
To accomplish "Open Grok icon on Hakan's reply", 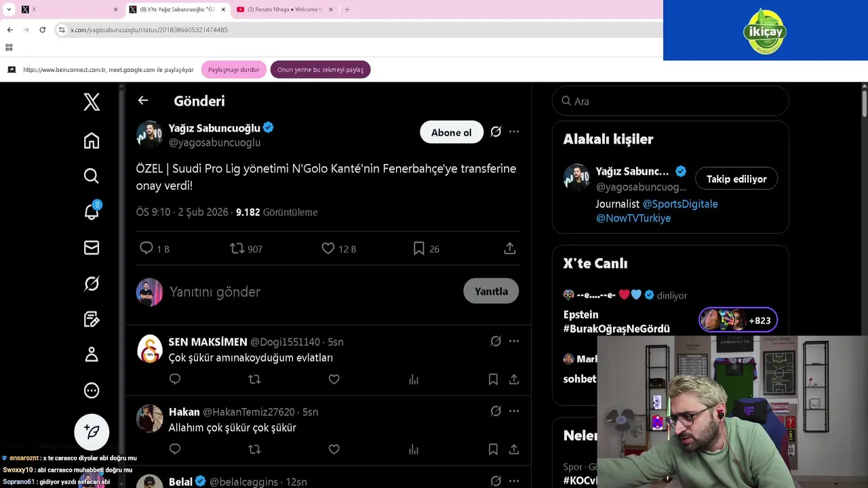I will (496, 411).
